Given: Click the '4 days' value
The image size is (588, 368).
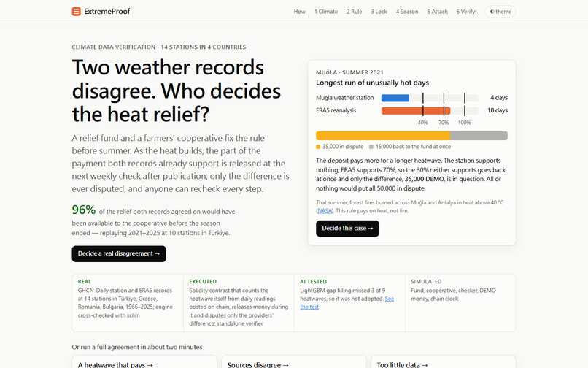Looking at the screenshot, I should click(x=499, y=98).
